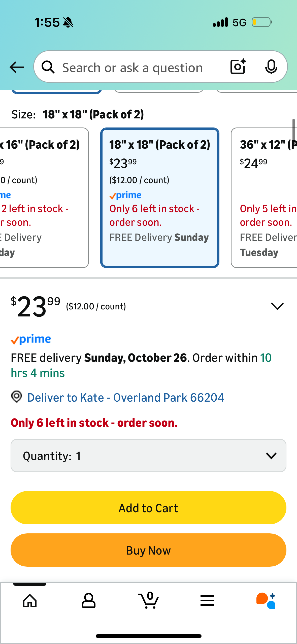Image resolution: width=297 pixels, height=644 pixels.
Task: Tap the microphone voice search icon
Action: (271, 67)
